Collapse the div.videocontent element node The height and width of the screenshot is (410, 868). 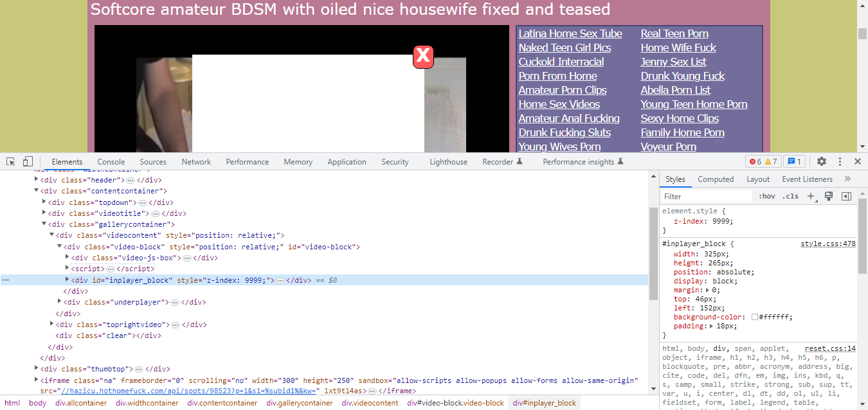coord(51,235)
